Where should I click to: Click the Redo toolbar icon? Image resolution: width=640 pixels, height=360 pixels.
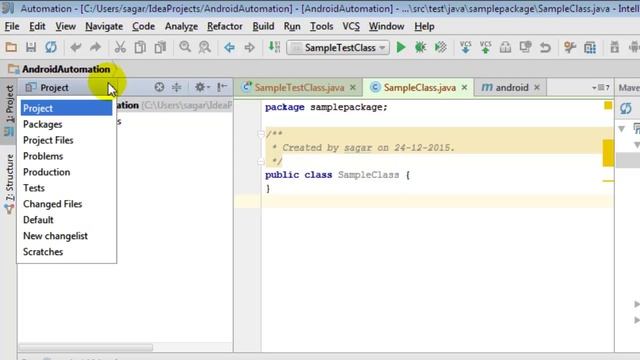coord(95,47)
